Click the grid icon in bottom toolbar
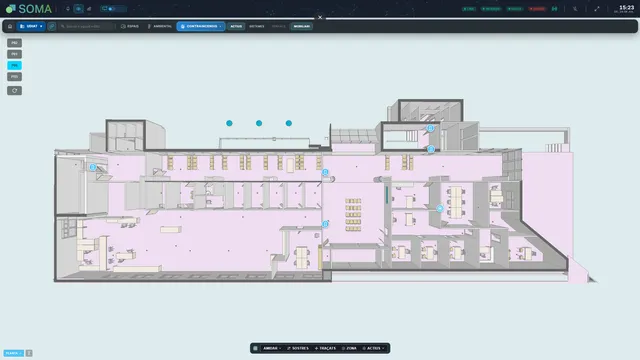 (x=256, y=348)
